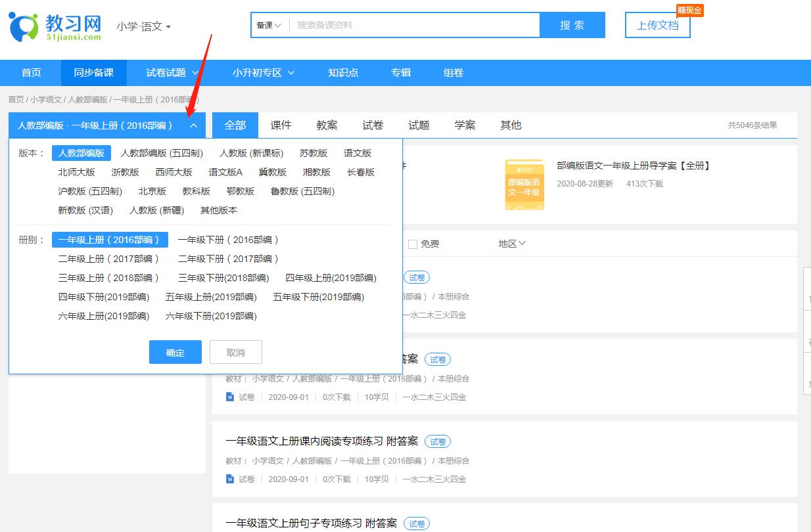Click the 试卷 tag beside 课内阅读专项练习 title
811x532 pixels.
[x=438, y=441]
